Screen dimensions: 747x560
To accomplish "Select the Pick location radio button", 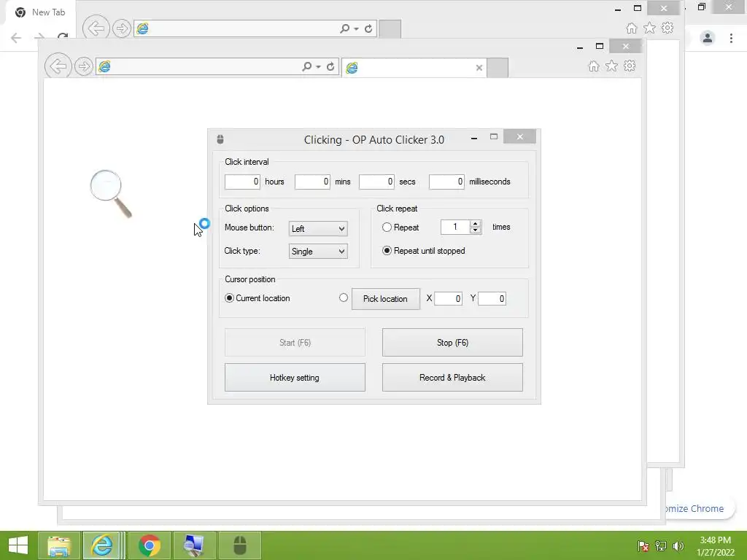I will point(344,297).
